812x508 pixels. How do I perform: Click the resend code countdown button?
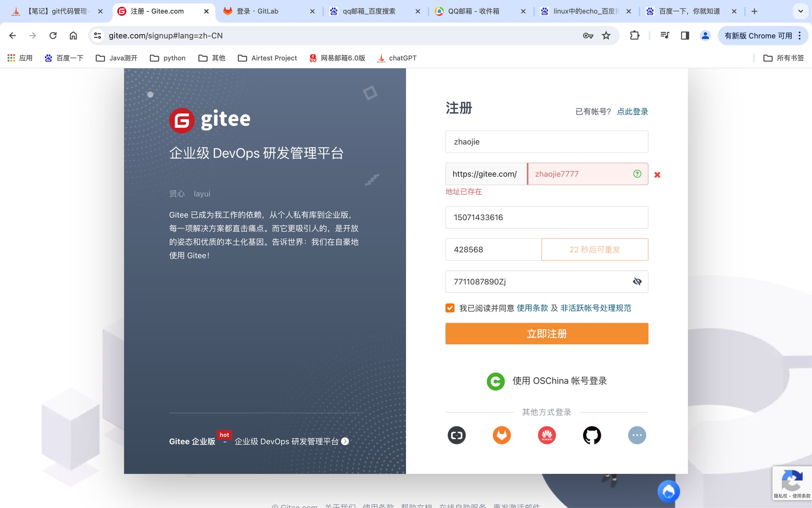pyautogui.click(x=595, y=249)
